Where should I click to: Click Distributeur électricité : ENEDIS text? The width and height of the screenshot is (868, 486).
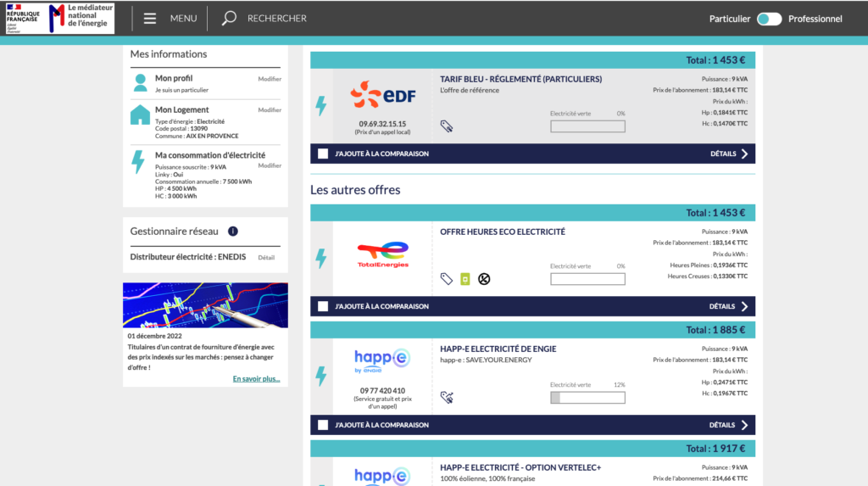[x=187, y=257]
